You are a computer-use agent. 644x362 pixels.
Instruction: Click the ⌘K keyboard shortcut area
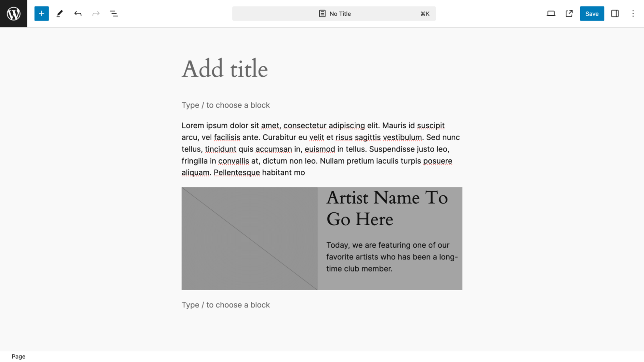pyautogui.click(x=425, y=13)
